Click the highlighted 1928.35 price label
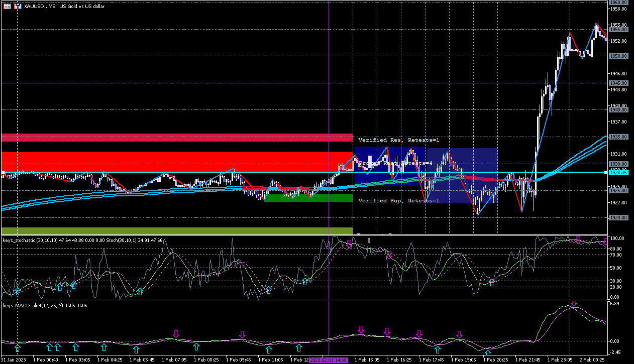 (x=617, y=172)
